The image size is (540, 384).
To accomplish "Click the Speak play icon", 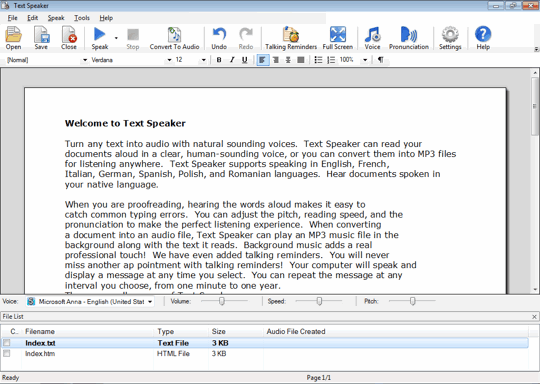I will point(100,34).
